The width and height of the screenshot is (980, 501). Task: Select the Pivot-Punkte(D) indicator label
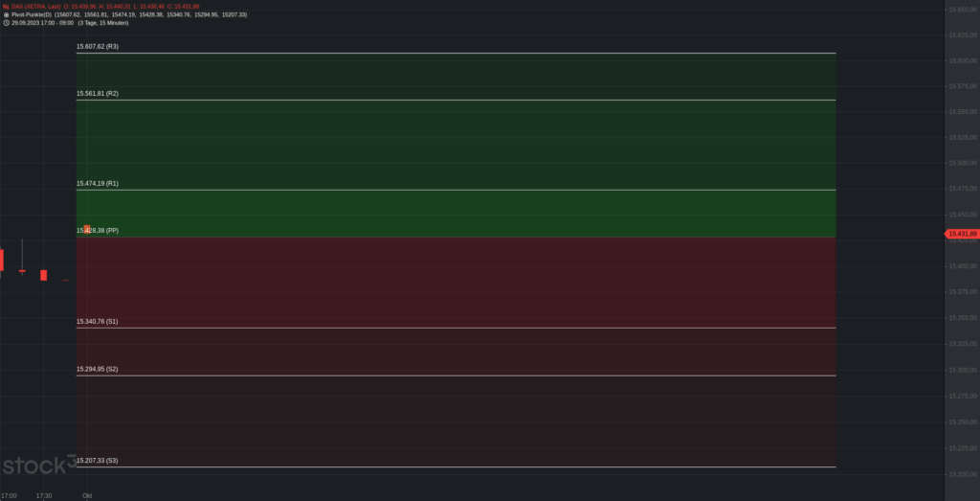point(32,14)
